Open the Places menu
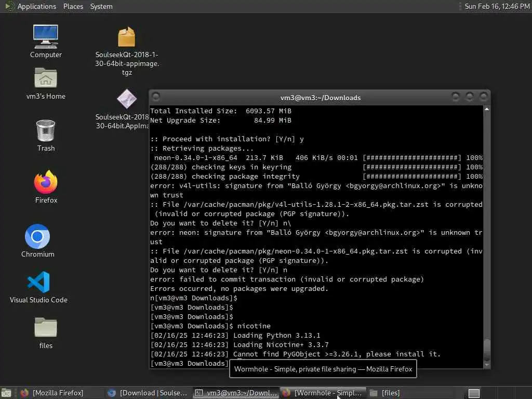Image resolution: width=532 pixels, height=399 pixels. pos(73,6)
